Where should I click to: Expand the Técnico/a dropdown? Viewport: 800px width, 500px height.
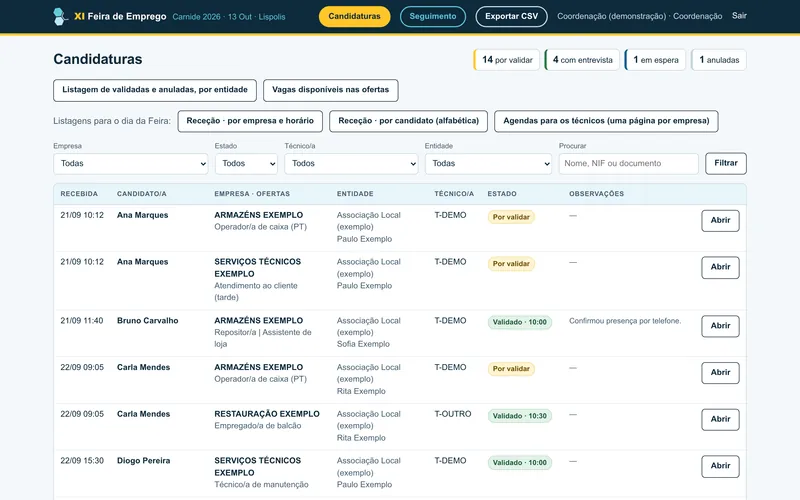[x=351, y=164]
